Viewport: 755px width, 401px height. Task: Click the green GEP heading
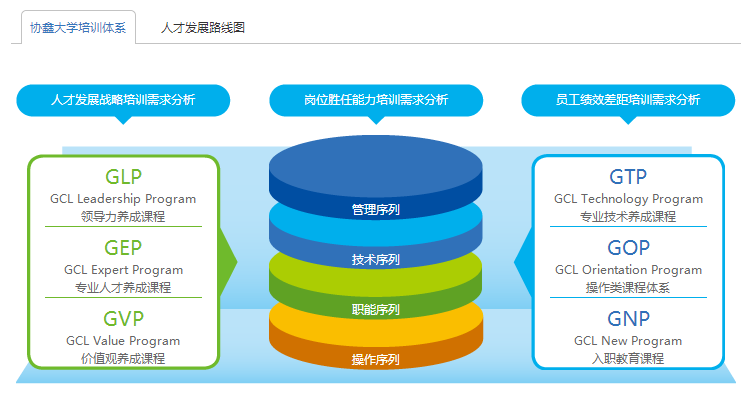click(x=123, y=248)
